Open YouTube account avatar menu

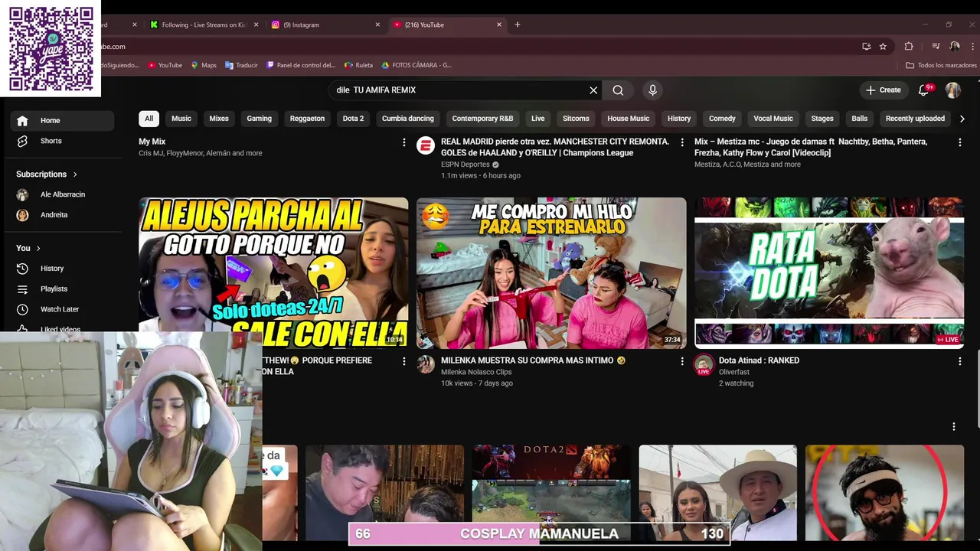(x=953, y=90)
